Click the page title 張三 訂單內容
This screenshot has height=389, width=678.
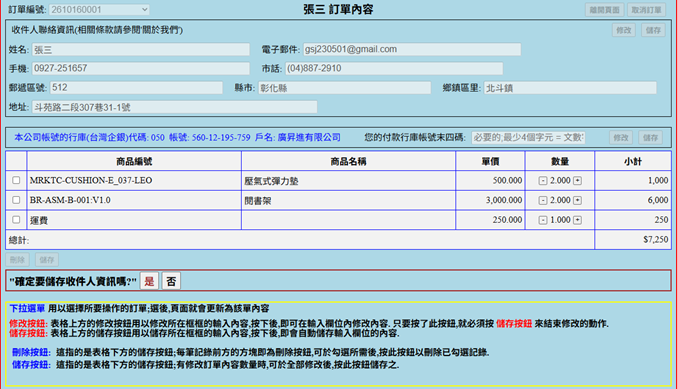[x=339, y=10]
